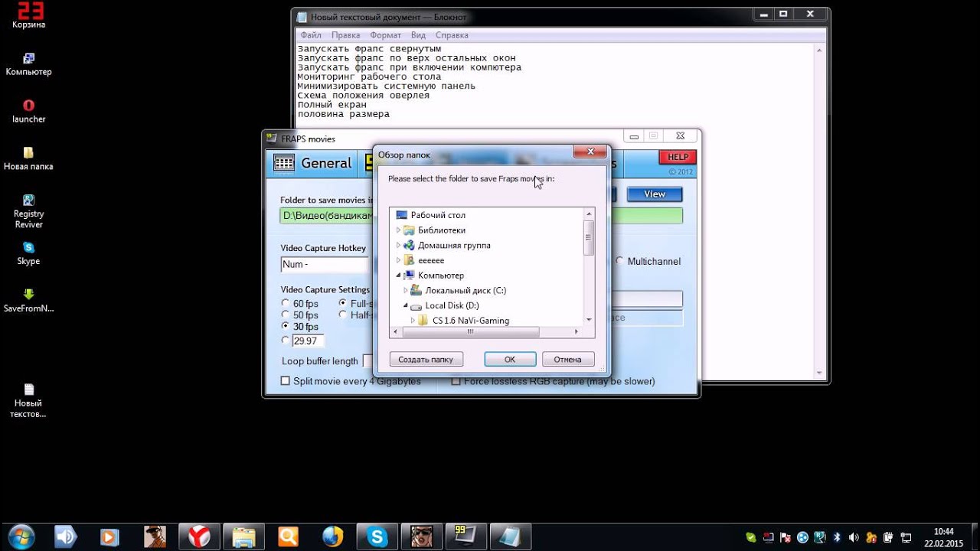The width and height of the screenshot is (980, 551).
Task: Tick Force lossless RGB capture checkbox
Action: click(456, 381)
